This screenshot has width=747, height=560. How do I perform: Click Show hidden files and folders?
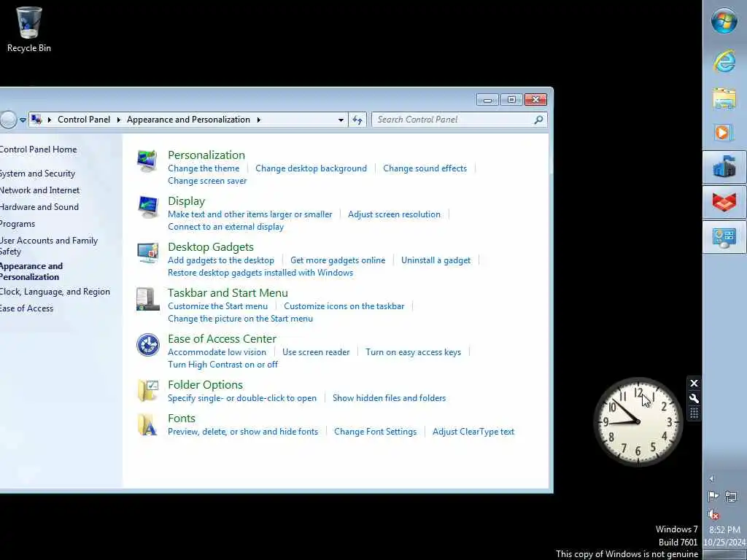(x=390, y=398)
